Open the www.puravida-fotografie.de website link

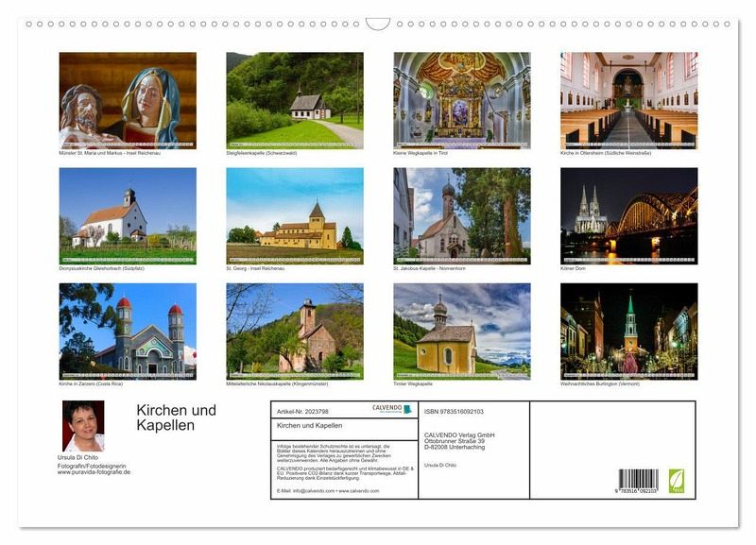94,471
